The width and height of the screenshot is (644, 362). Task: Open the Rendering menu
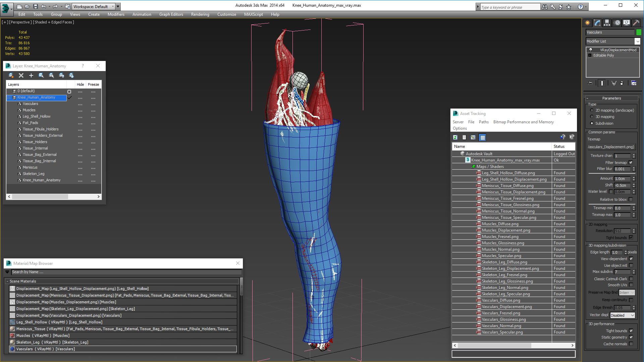(200, 14)
